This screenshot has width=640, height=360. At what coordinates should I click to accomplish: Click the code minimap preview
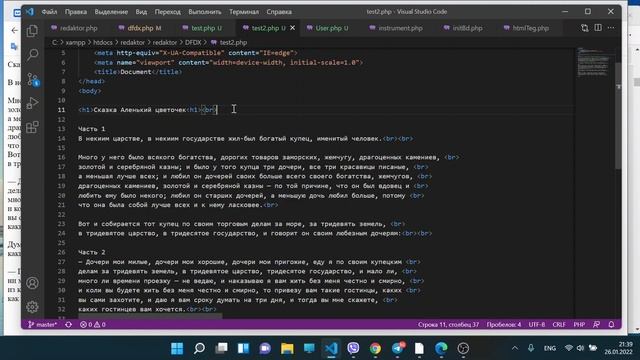coord(593,62)
